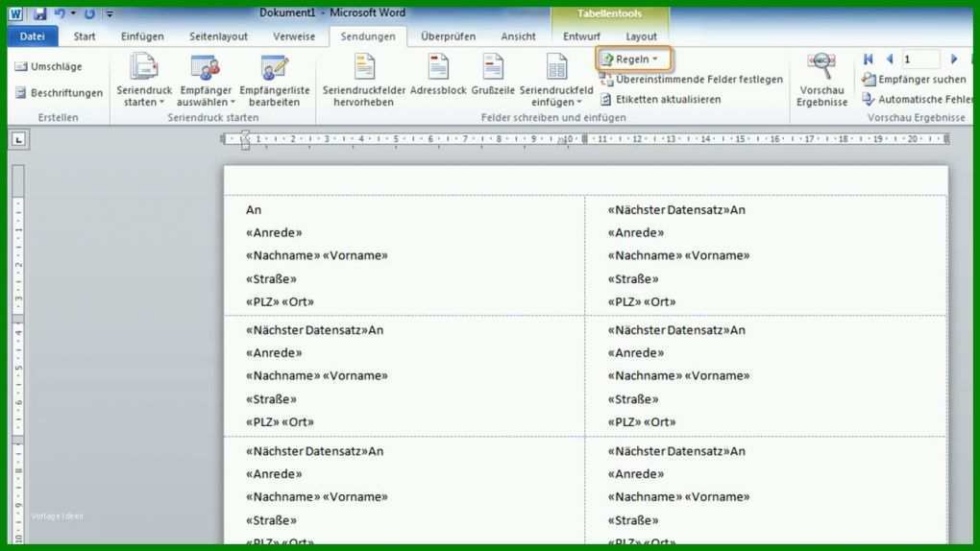Viewport: 980px width, 551px height.
Task: Click Empfänger suchen
Action: pyautogui.click(x=914, y=80)
